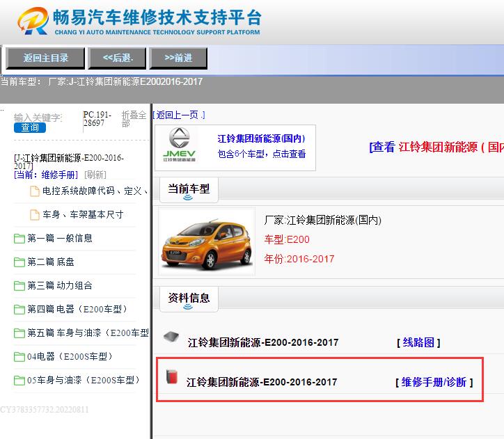This screenshot has height=439, width=504.
Task: Open the 江铃集团新能源(国内) brand link
Action: click(261, 138)
